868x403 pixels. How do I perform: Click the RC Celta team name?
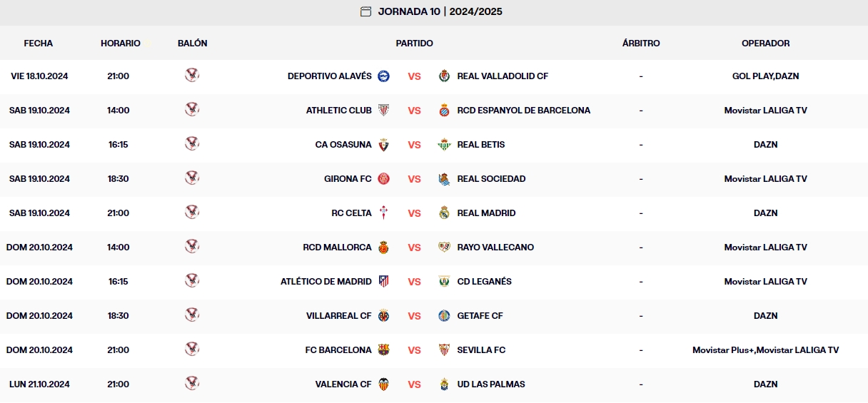352,213
